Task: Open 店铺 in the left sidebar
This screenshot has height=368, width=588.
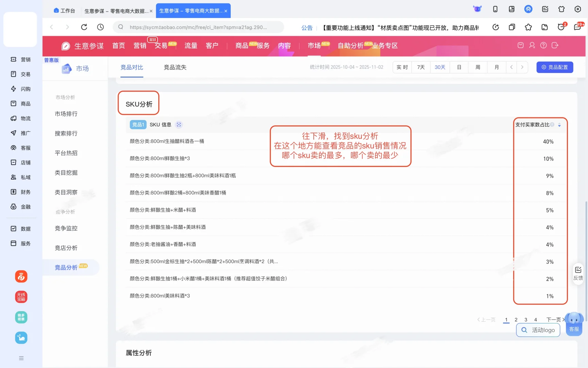Action: (20, 163)
